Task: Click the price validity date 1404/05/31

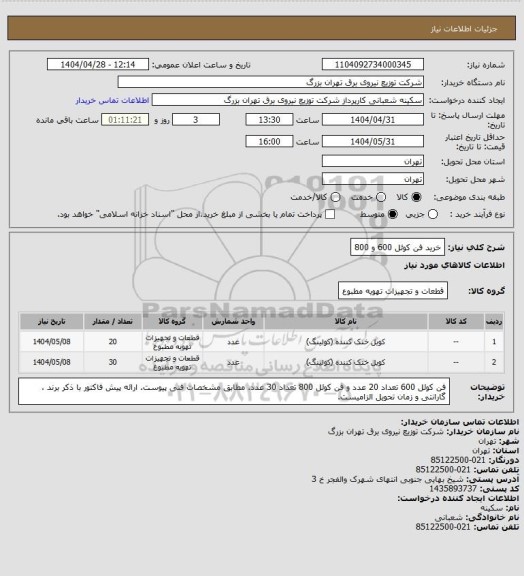Action: click(373, 141)
